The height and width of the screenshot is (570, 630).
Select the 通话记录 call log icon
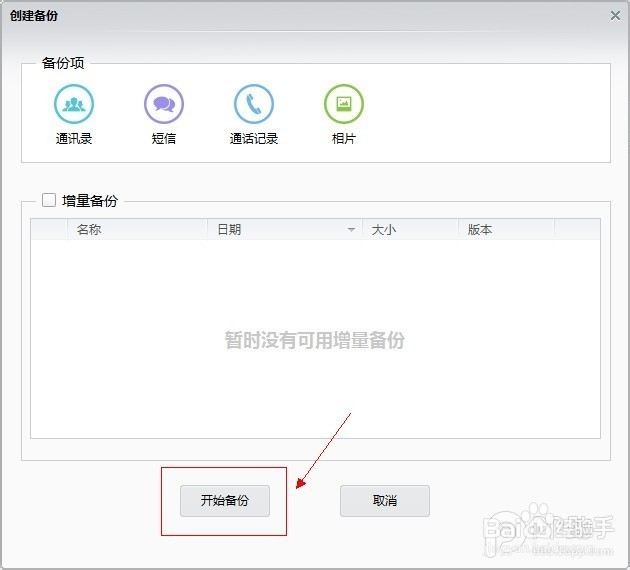click(x=254, y=104)
